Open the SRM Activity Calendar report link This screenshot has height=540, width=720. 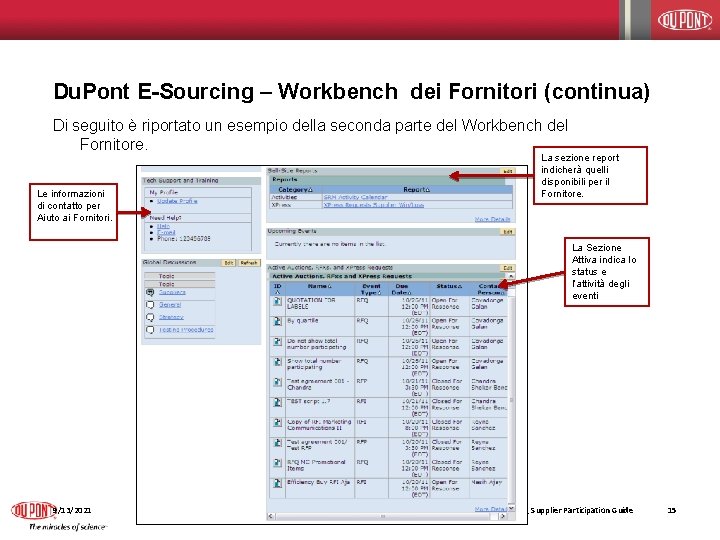(x=355, y=197)
